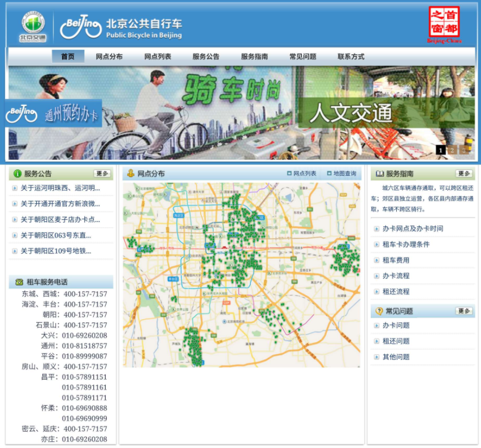Open the 首页 navigation tab
Screen dimensions: 481x448
(68, 56)
